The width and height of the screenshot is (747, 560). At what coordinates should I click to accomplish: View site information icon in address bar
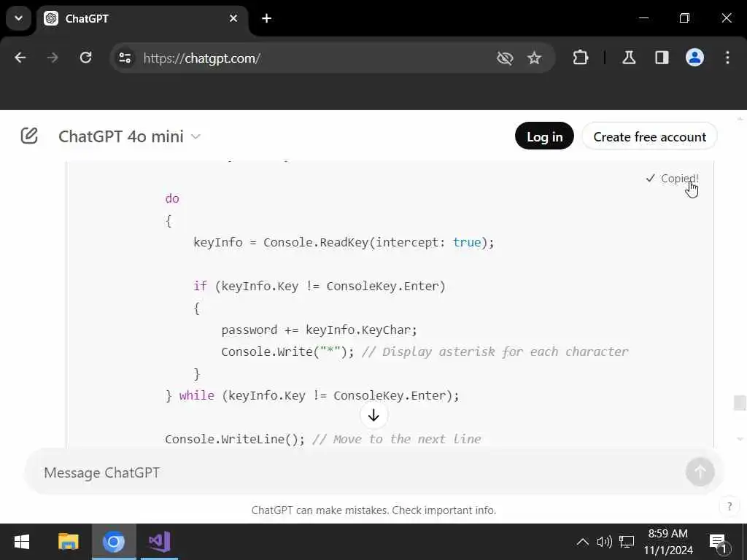125,58
